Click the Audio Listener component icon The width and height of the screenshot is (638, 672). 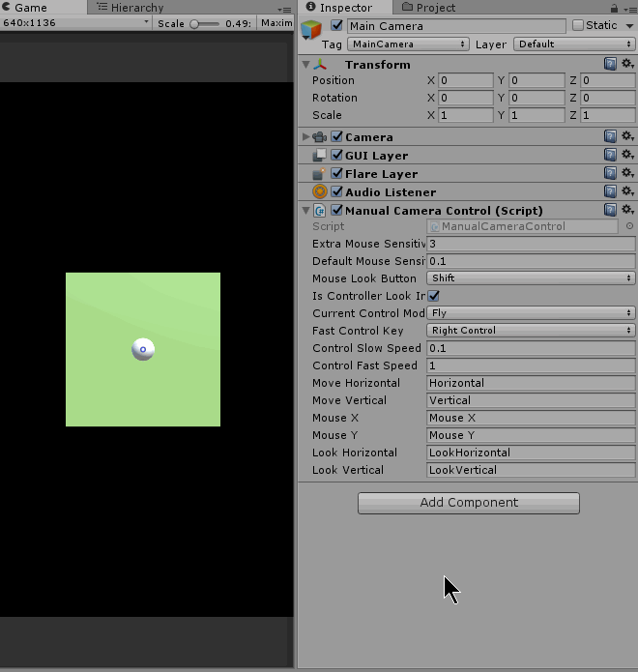tap(320, 191)
